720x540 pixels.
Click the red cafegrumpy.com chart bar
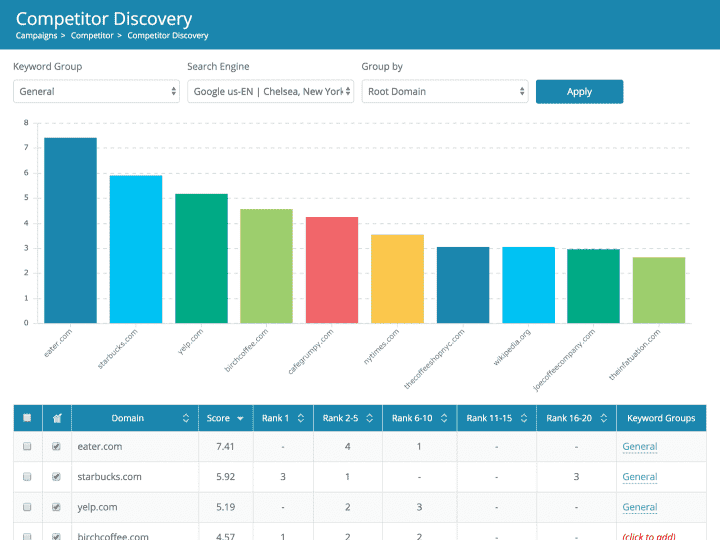(332, 270)
